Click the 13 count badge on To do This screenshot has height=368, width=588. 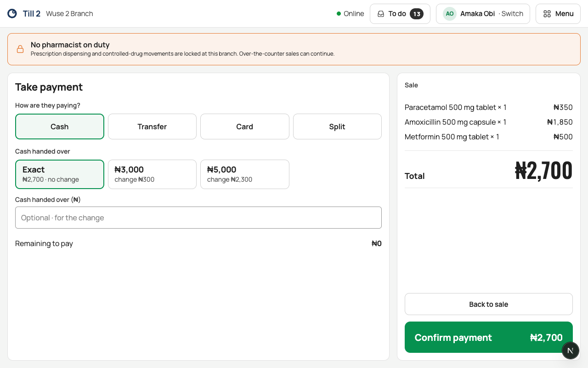click(417, 14)
